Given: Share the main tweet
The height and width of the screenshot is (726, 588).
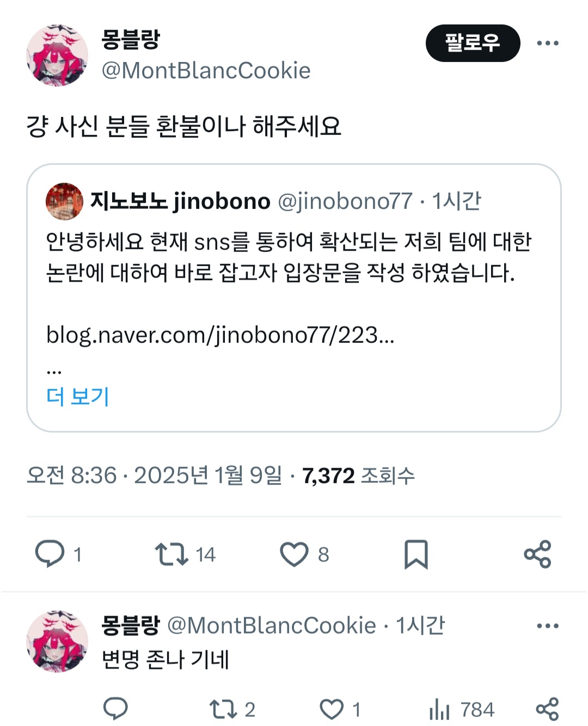Looking at the screenshot, I should (x=537, y=554).
